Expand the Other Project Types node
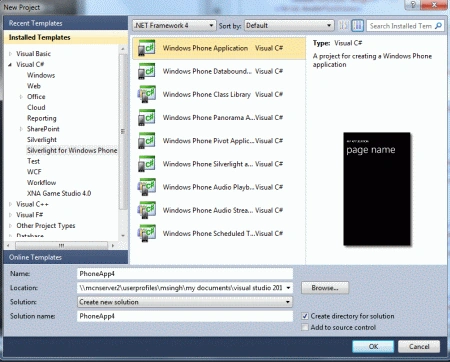450x362 pixels. (x=10, y=226)
